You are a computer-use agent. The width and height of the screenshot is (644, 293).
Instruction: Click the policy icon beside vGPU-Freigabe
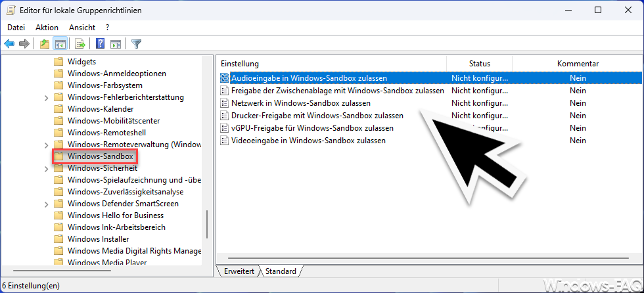tap(224, 128)
